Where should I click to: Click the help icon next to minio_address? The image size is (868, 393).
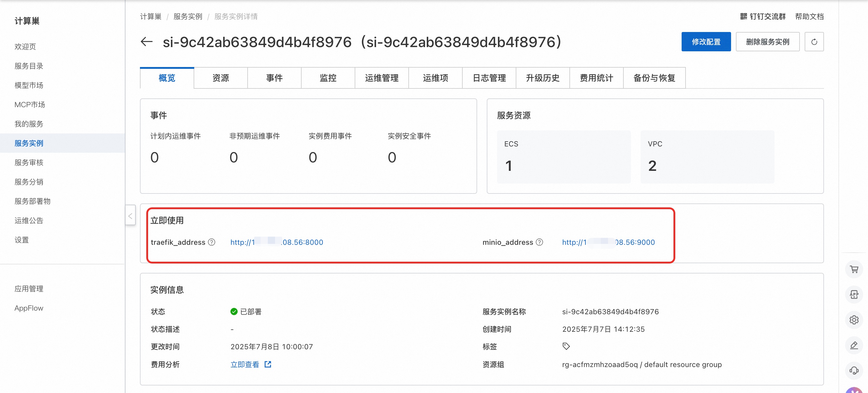click(x=539, y=242)
